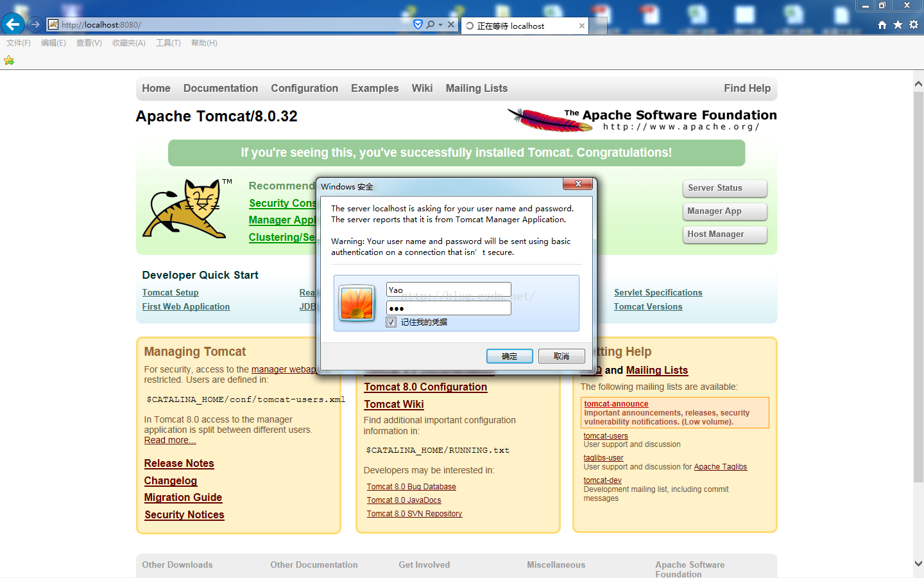Open tomcat-users mailing list link
Screen dimensions: 924x578
point(606,436)
